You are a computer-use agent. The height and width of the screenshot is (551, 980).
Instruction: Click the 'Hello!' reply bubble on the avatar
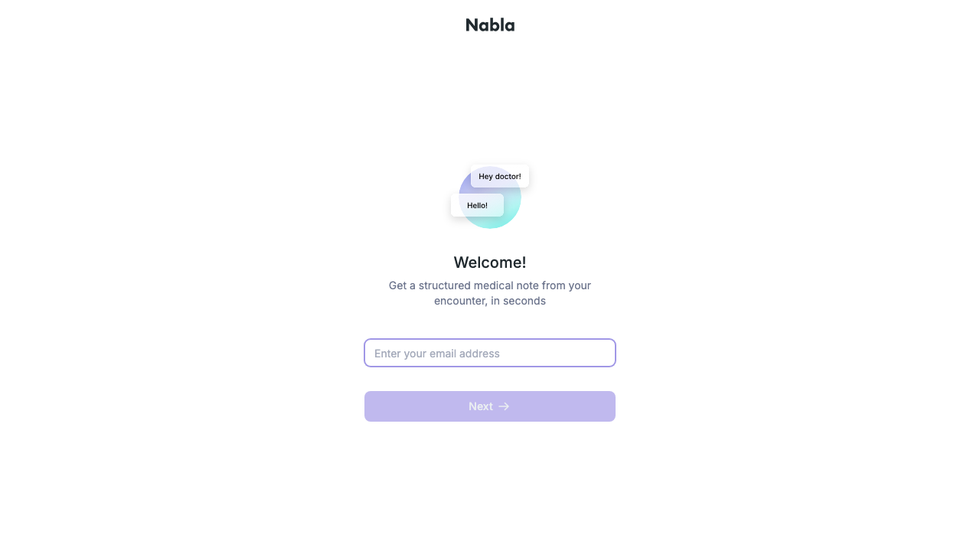tap(477, 205)
